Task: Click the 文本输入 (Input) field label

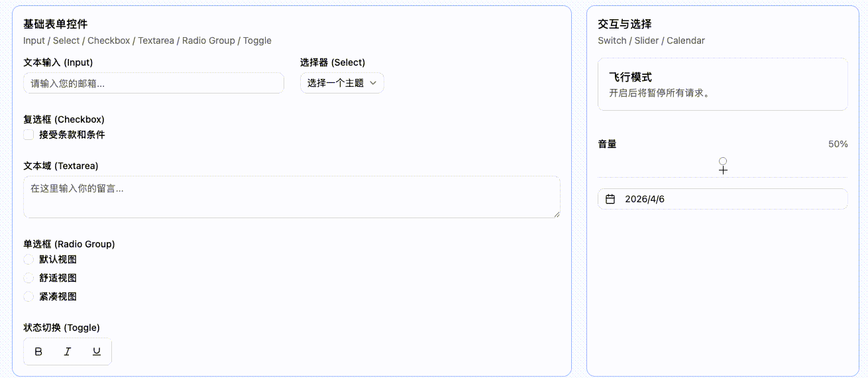Action: coord(58,62)
